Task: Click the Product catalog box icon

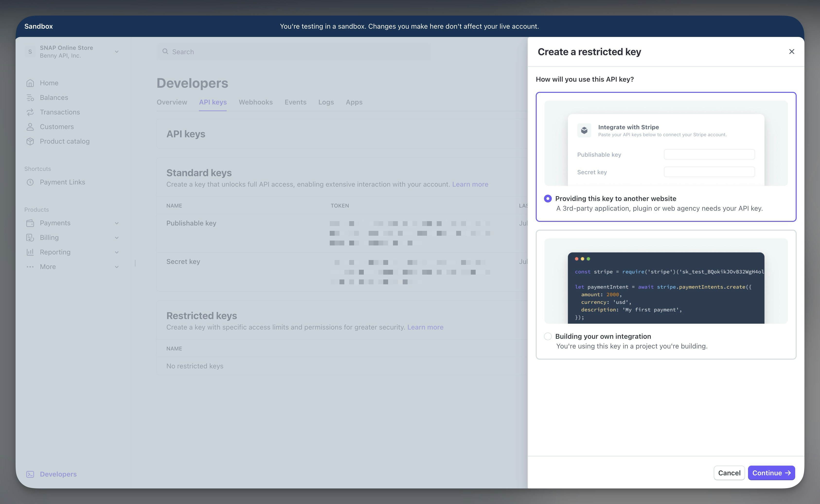Action: click(x=30, y=141)
